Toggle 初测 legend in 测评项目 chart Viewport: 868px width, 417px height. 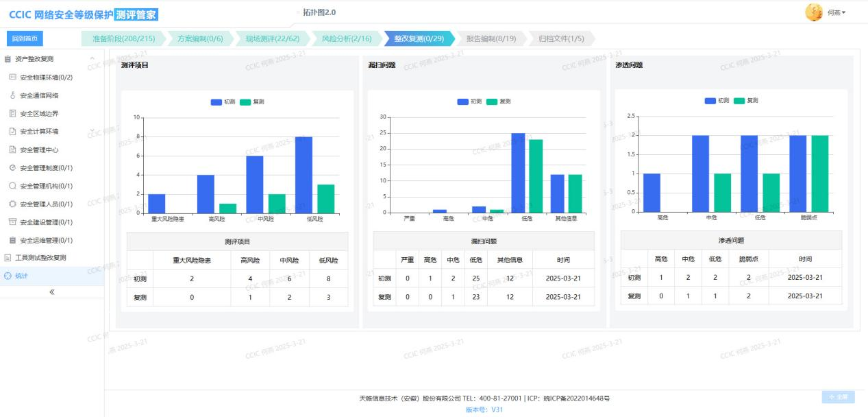tap(223, 102)
